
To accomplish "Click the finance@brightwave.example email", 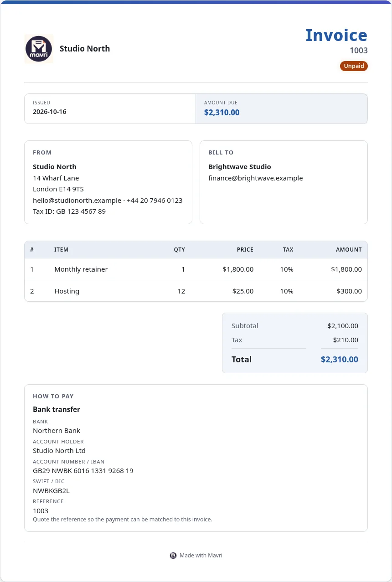I will point(256,178).
